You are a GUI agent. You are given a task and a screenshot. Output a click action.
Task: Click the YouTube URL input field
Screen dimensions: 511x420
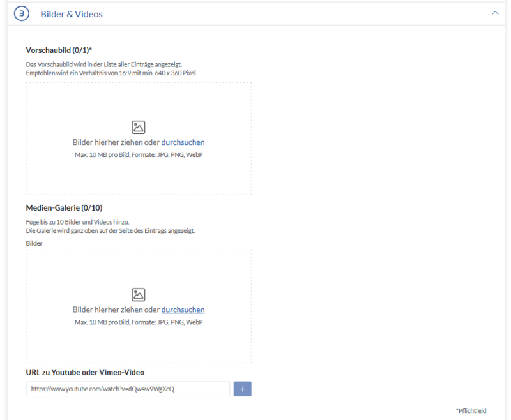[x=127, y=389]
